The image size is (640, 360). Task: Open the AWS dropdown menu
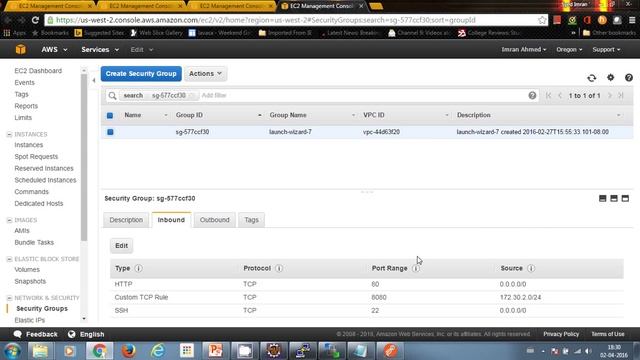54,49
